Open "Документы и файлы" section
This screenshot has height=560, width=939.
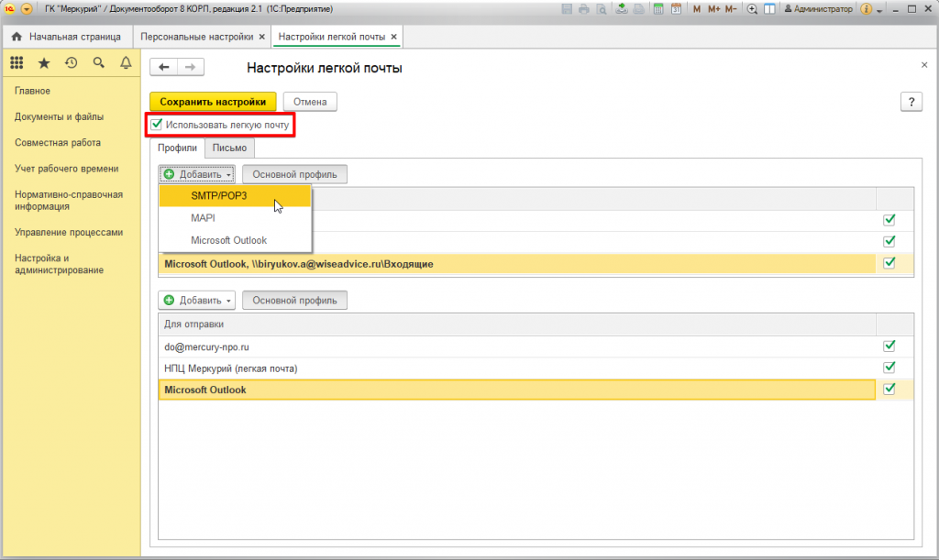[x=59, y=117]
